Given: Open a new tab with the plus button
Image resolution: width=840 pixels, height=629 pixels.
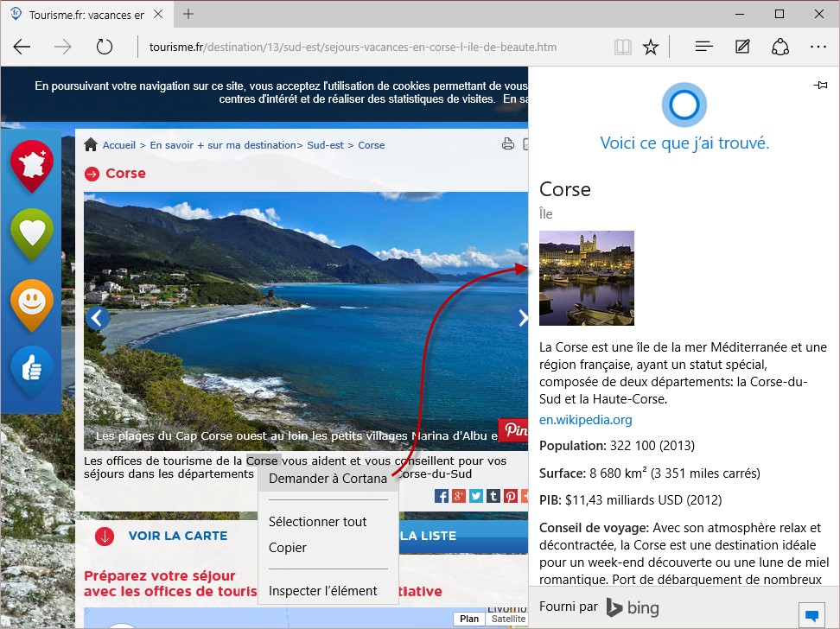Looking at the screenshot, I should (188, 14).
